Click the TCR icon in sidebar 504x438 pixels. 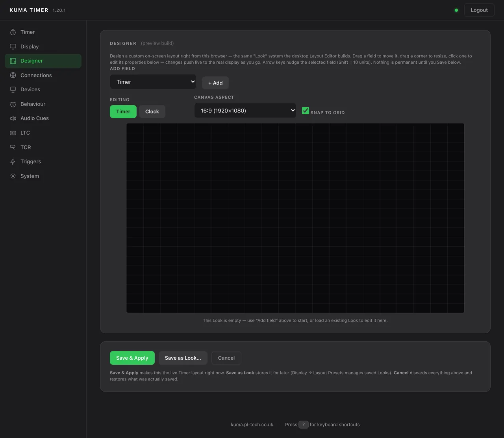(x=13, y=147)
